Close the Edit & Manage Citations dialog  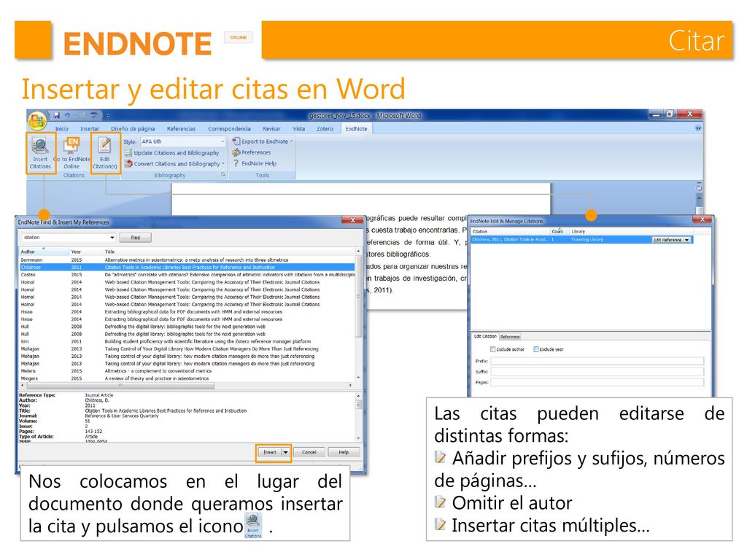[x=703, y=219]
